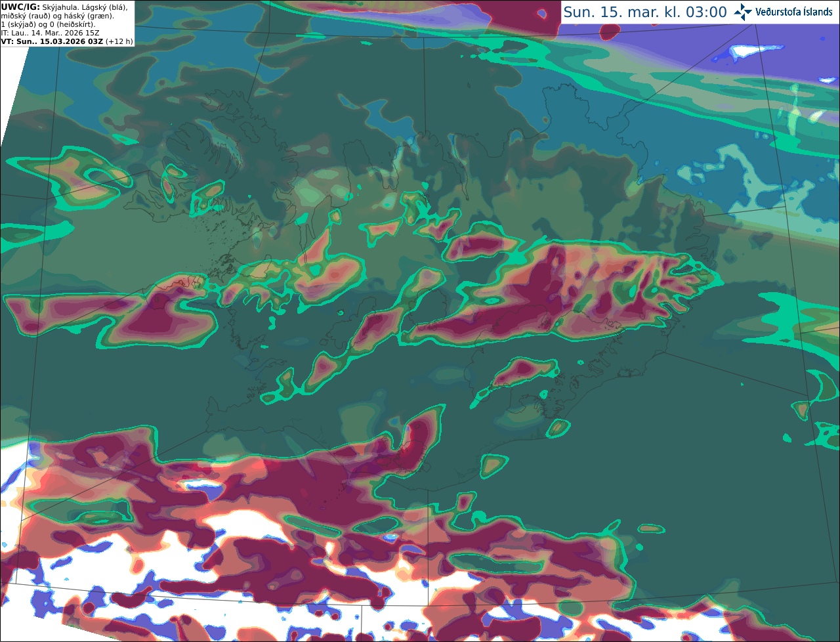Image resolution: width=840 pixels, height=642 pixels.
Task: Click the 'Veðurstofa Íslands' name text
Action: [794, 12]
